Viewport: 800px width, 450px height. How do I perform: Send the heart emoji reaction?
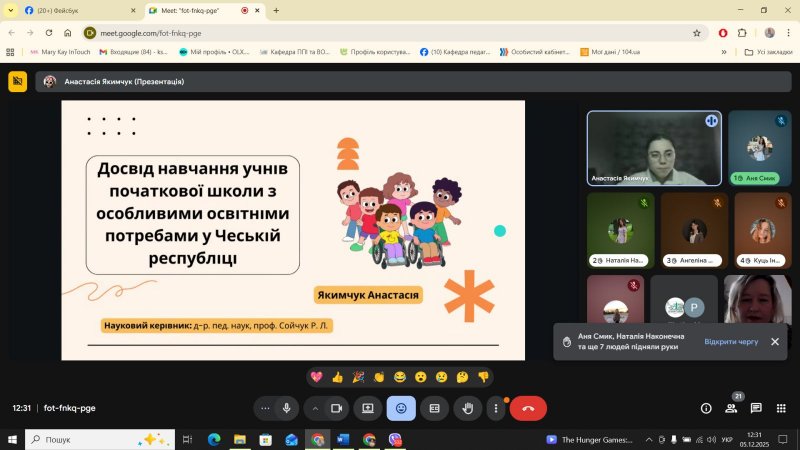pyautogui.click(x=317, y=377)
